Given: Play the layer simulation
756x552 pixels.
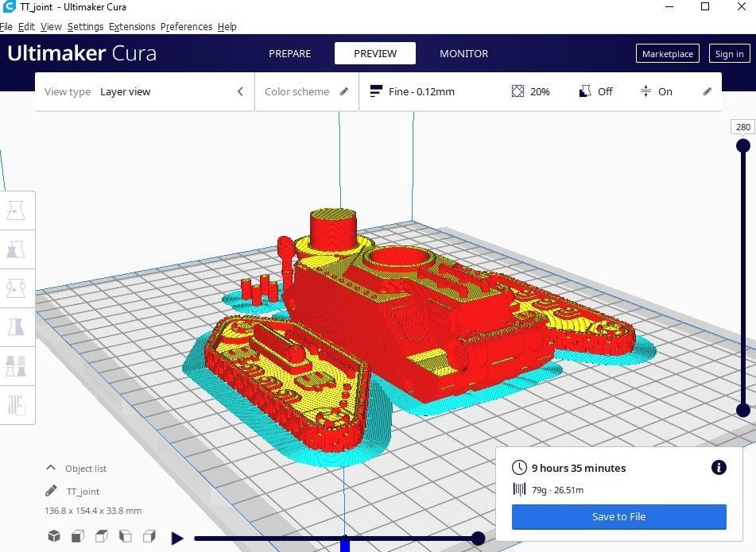Looking at the screenshot, I should tap(177, 538).
